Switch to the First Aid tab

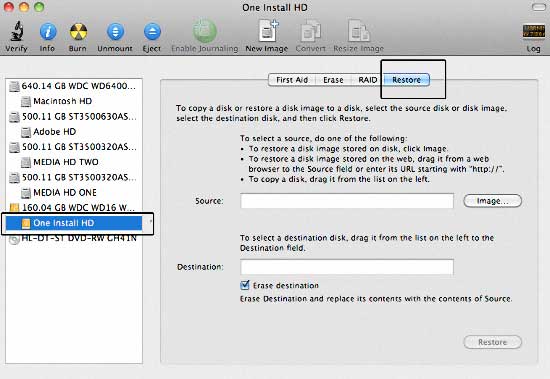tap(292, 80)
